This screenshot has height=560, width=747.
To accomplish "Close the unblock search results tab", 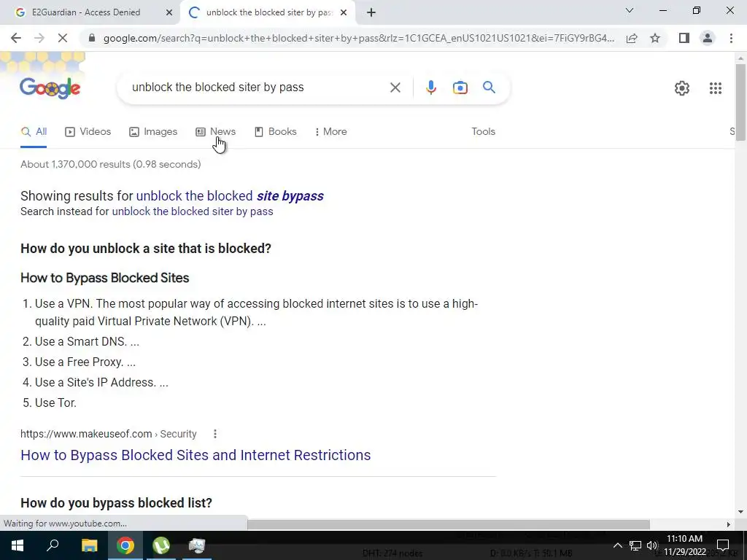I will point(344,13).
